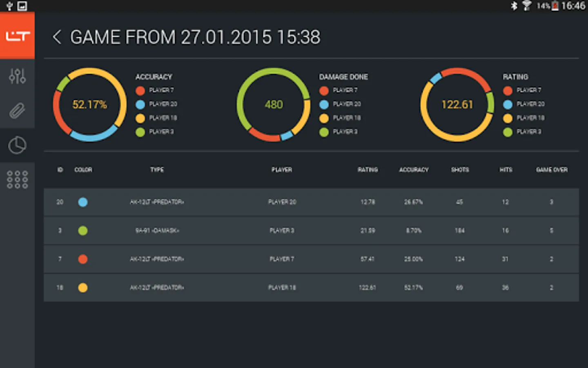
Task: Select Player 7 red dot in Damage Done legend
Action: [x=324, y=90]
